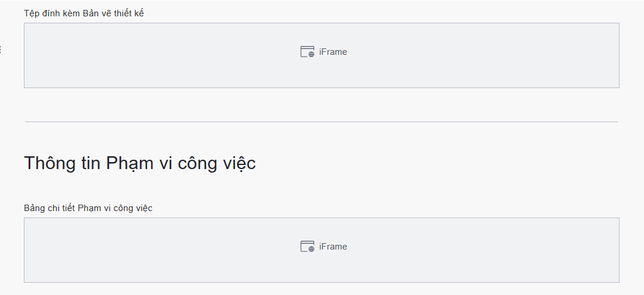Select the "Thông tin Phạm vi công việc" heading
Screen dimensions: 644x295
[x=140, y=163]
